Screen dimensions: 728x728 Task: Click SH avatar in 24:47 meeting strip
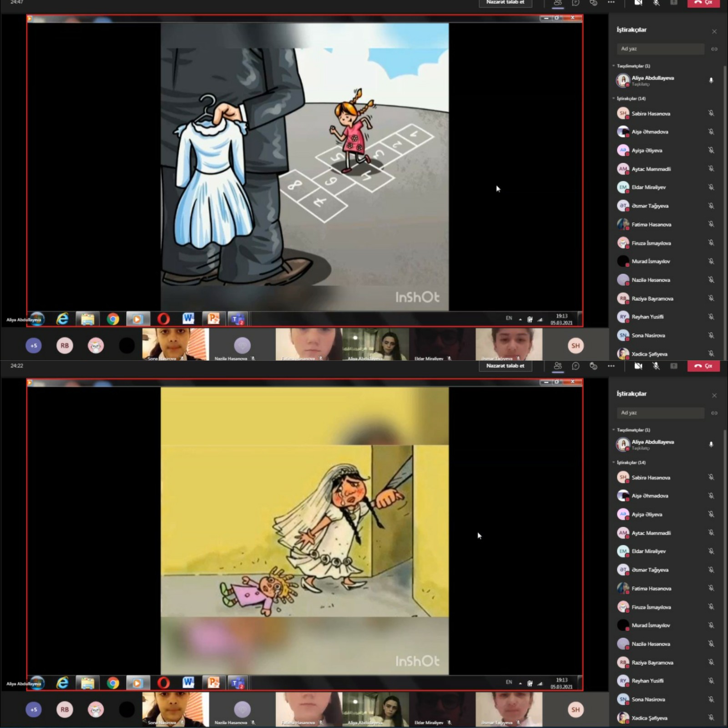click(x=576, y=345)
